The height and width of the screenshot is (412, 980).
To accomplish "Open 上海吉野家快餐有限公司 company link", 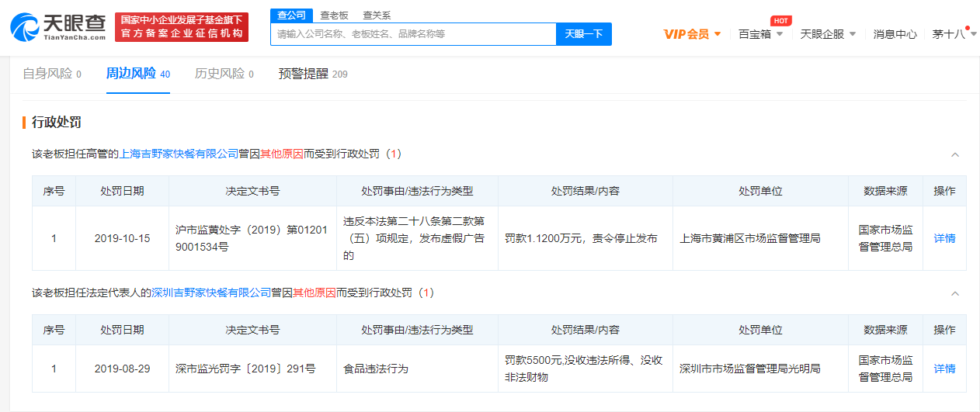I will point(179,154).
